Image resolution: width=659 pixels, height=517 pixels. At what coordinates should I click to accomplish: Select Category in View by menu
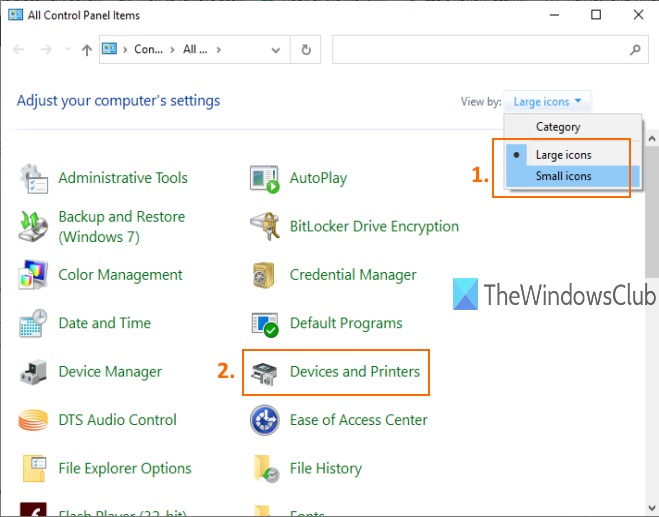557,127
